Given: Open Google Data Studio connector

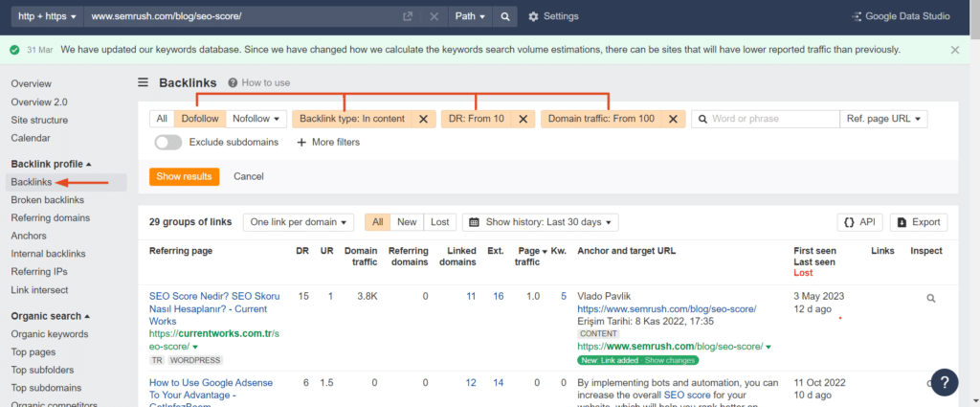Looking at the screenshot, I should click(x=901, y=16).
